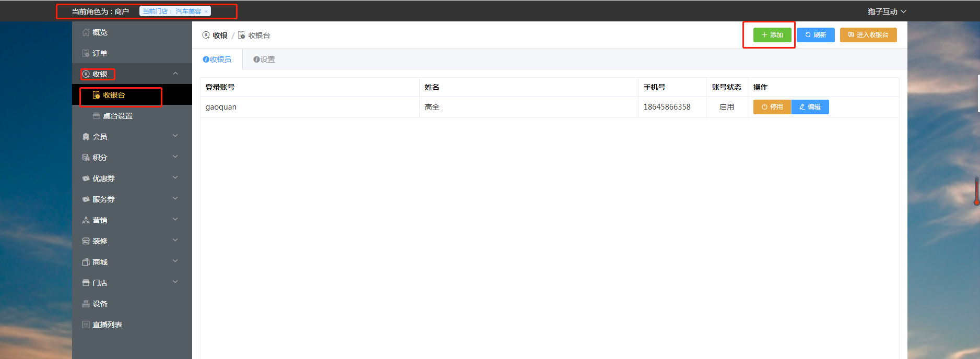Open the 订单 menu item
Image resolution: width=980 pixels, height=359 pixels.
tap(132, 53)
